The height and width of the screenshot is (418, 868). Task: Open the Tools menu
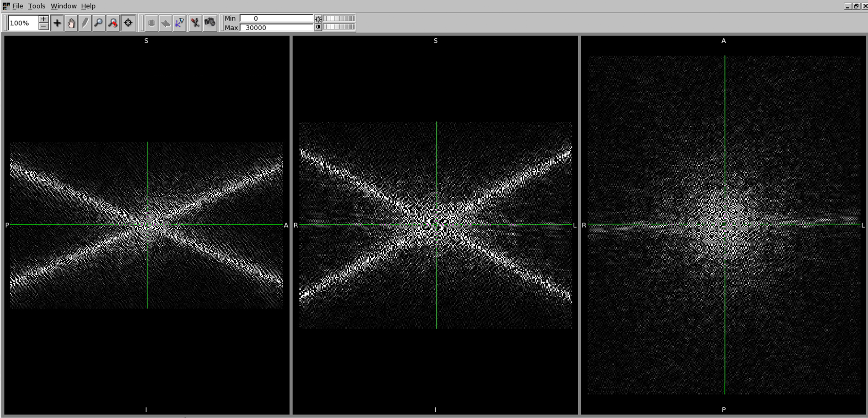click(36, 6)
